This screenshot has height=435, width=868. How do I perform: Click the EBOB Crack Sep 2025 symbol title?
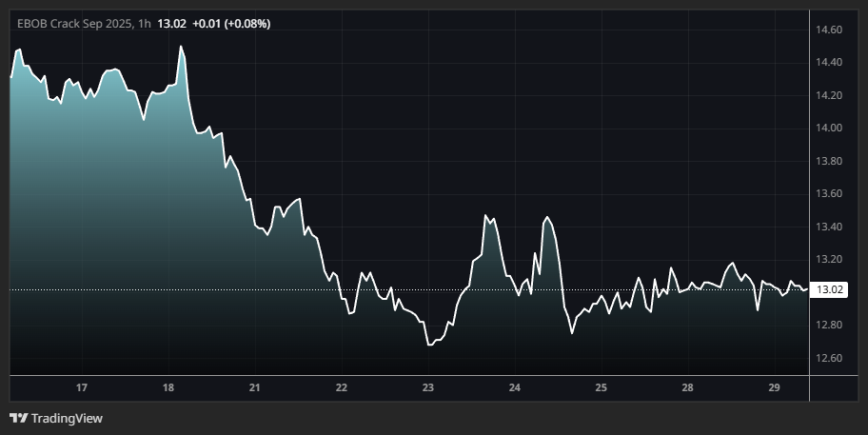(x=74, y=23)
